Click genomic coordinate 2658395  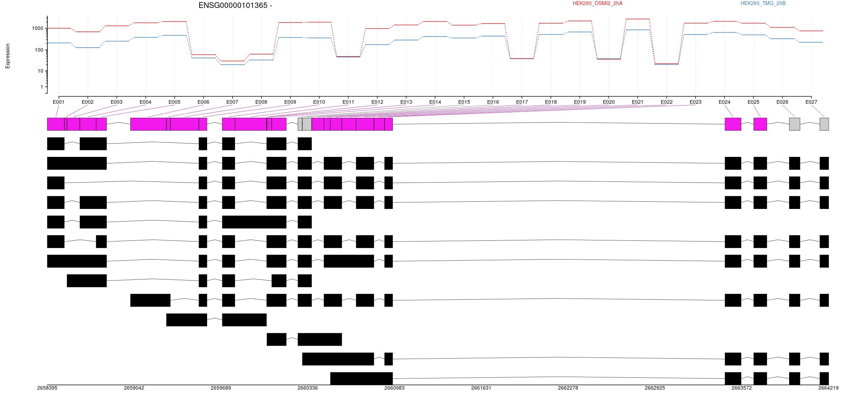pyautogui.click(x=47, y=388)
